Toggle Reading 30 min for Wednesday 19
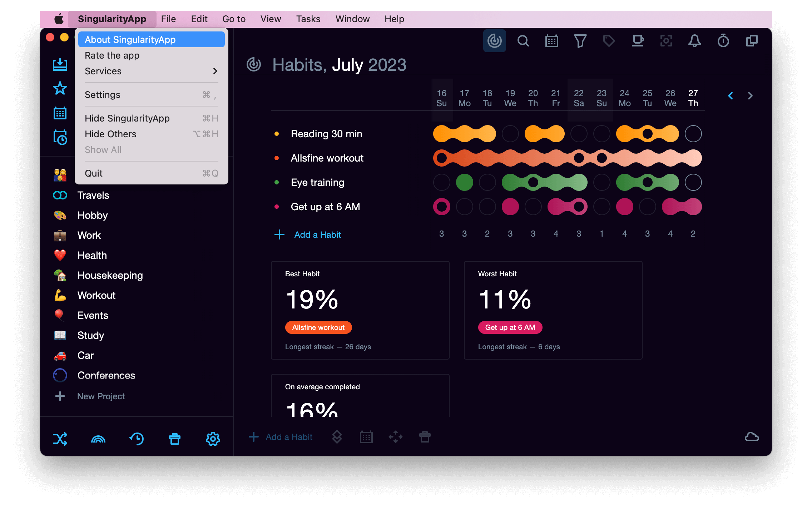The width and height of the screenshot is (812, 509). 510,134
